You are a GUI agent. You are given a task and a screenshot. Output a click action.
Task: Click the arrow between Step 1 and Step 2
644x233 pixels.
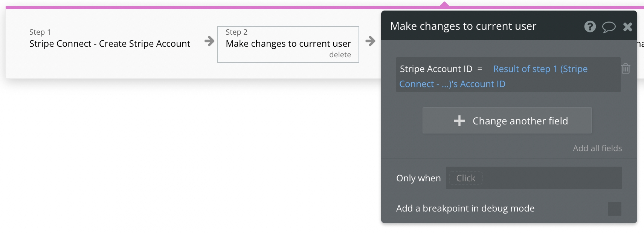point(209,41)
